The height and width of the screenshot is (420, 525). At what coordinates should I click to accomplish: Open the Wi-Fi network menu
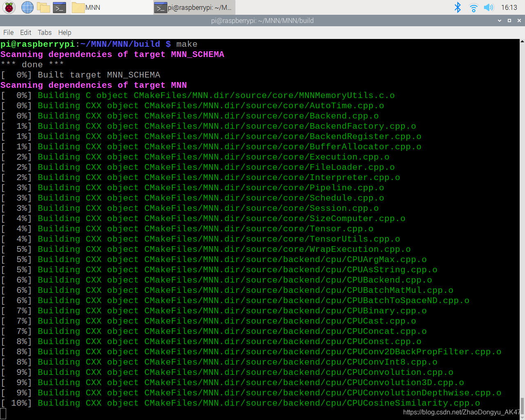click(x=473, y=7)
